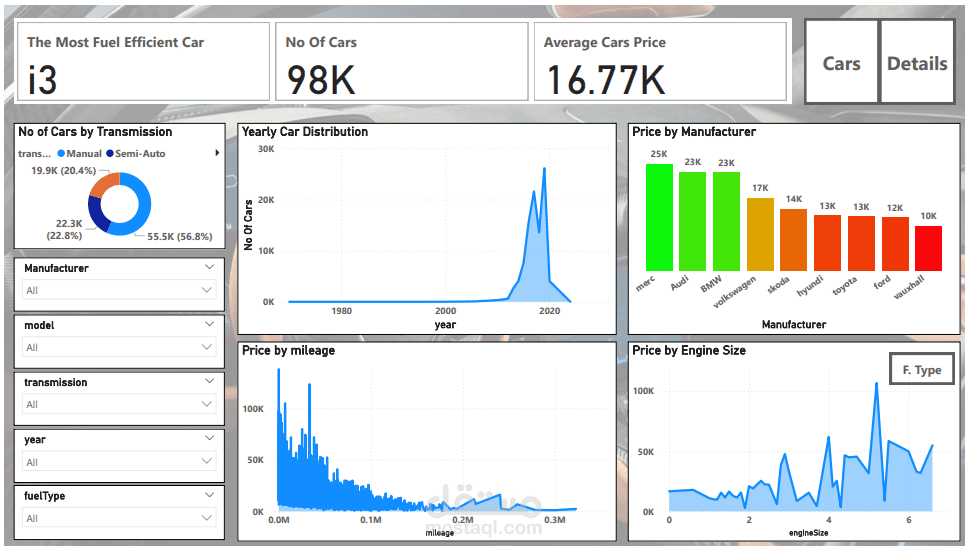Expand the Manufacturer slicer header chevron
This screenshot has height=549, width=969.
[x=209, y=267]
